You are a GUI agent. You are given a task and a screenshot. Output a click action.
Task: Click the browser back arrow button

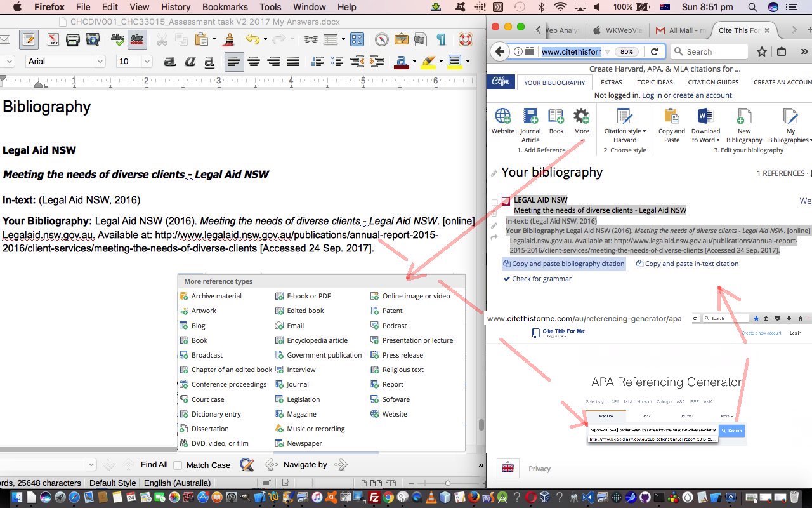(500, 51)
